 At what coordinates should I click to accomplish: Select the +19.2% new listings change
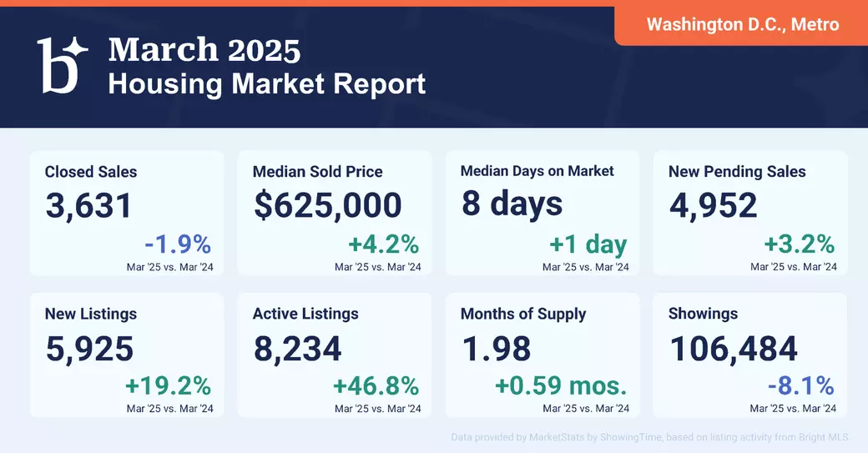coord(169,386)
